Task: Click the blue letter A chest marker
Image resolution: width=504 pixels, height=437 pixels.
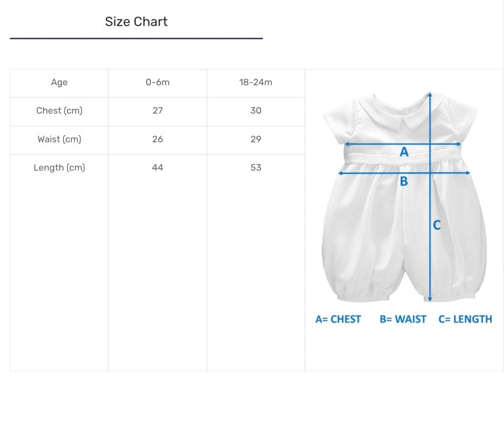Action: point(404,152)
